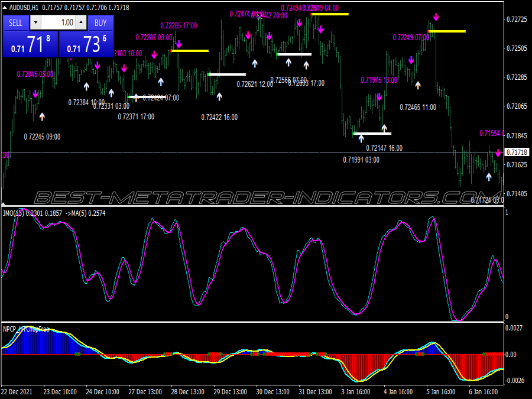This screenshot has height=399, width=532.
Task: Select the white up arrow above 0.71991 03:00
Action: [x=361, y=138]
